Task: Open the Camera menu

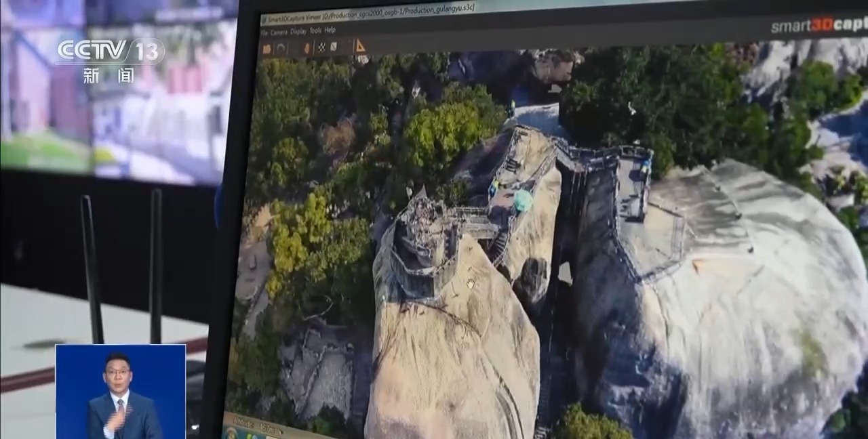Action: 279,32
